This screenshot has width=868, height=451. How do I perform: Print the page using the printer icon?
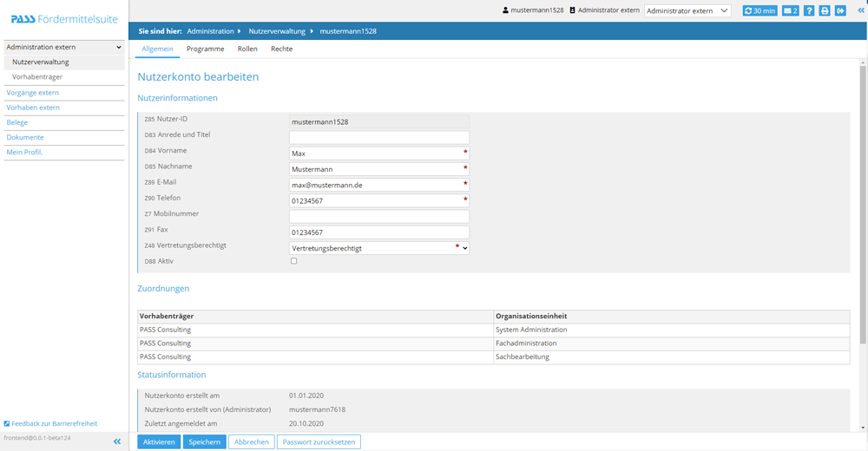825,10
